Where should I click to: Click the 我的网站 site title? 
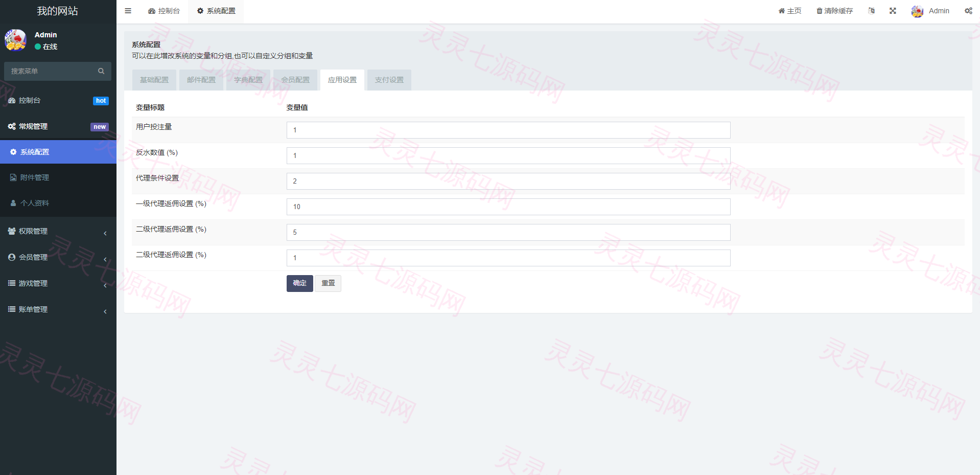pos(58,11)
